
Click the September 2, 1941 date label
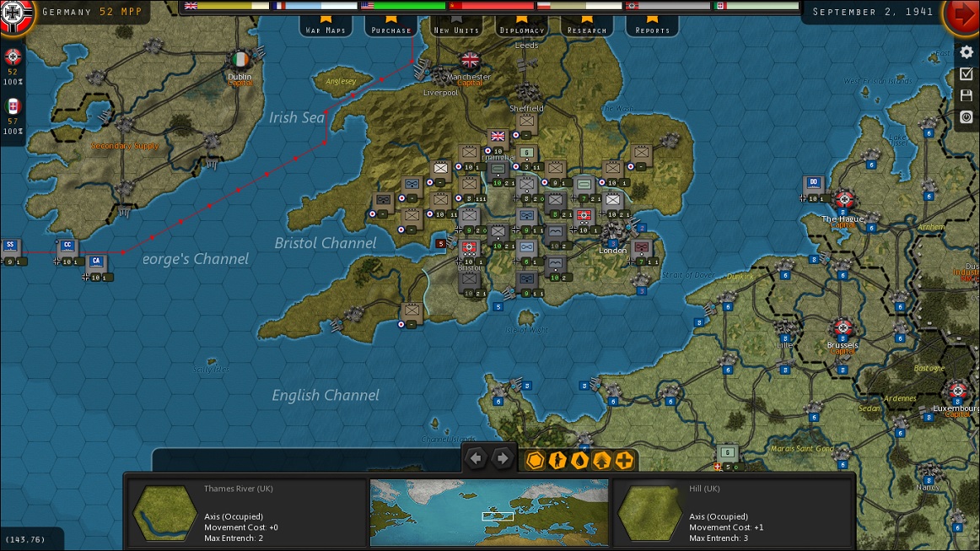pos(873,11)
